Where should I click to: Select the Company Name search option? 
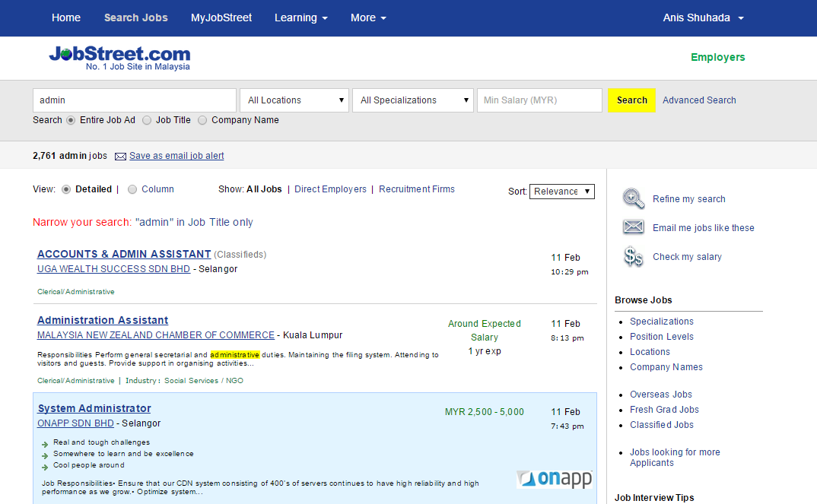[202, 120]
